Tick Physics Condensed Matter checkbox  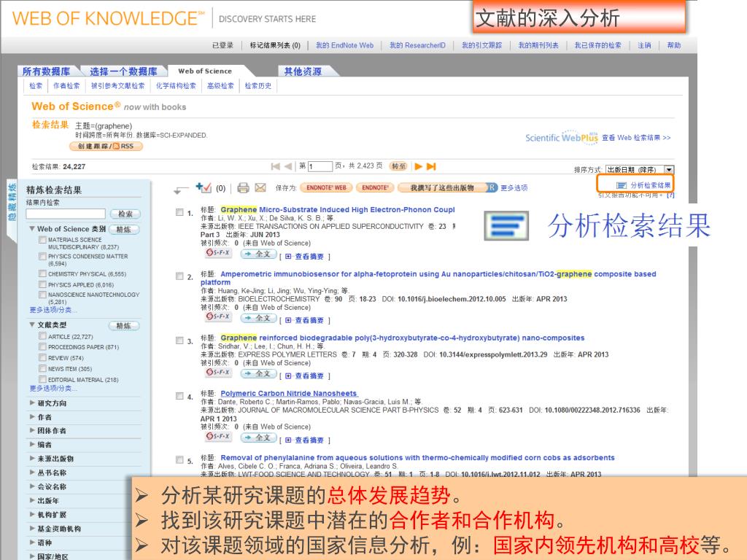(x=42, y=256)
